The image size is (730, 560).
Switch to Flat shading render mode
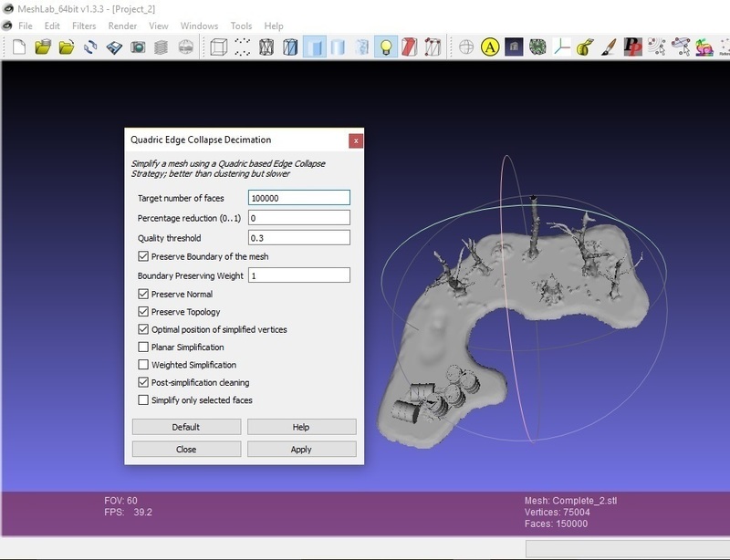(x=338, y=47)
